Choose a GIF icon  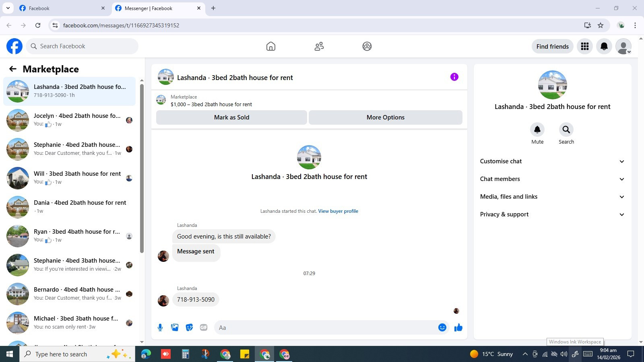point(204,327)
